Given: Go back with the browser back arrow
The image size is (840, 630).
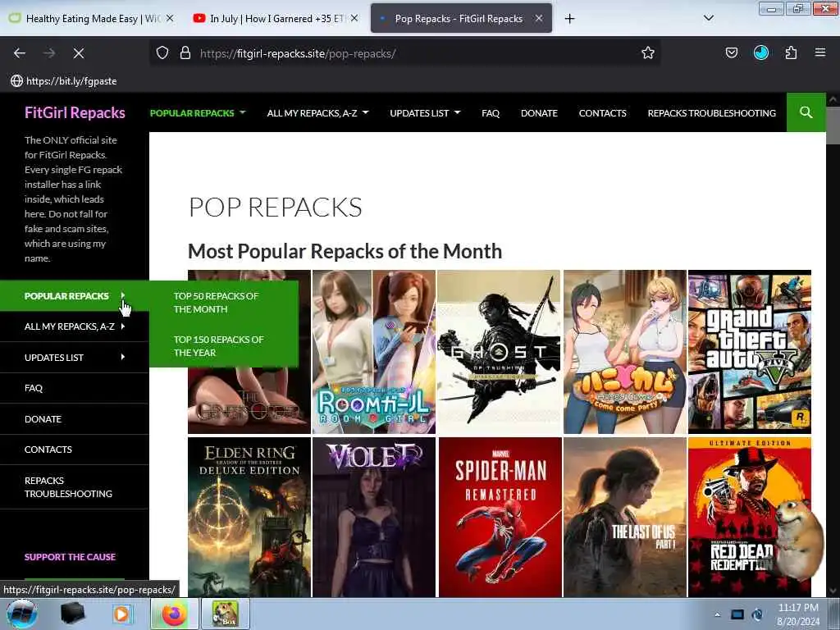Looking at the screenshot, I should [x=20, y=53].
